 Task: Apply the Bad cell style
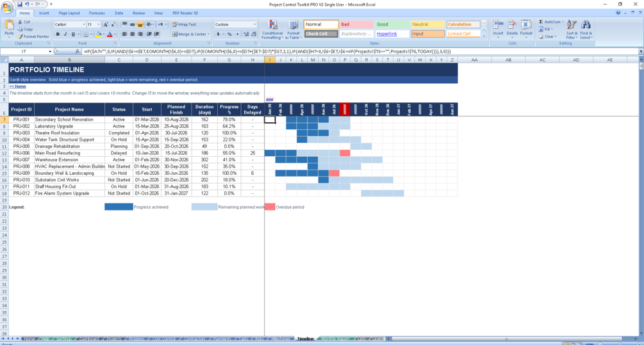356,24
